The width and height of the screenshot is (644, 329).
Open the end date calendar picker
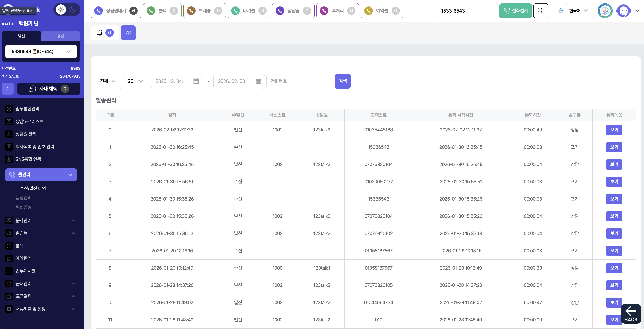[258, 81]
